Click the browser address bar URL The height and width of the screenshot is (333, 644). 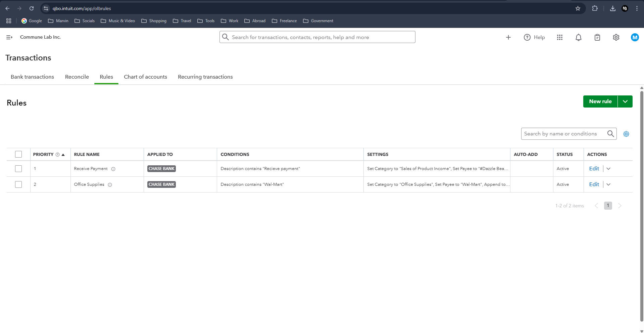82,8
